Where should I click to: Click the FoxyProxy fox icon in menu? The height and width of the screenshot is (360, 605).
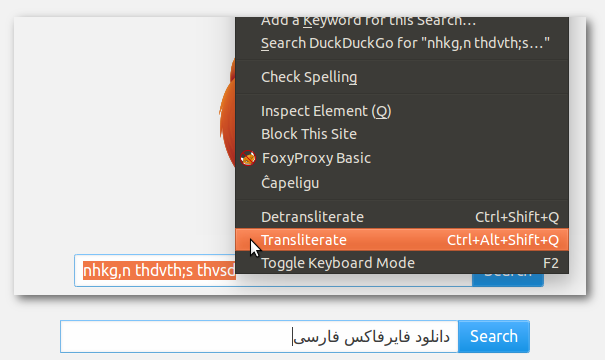248,158
